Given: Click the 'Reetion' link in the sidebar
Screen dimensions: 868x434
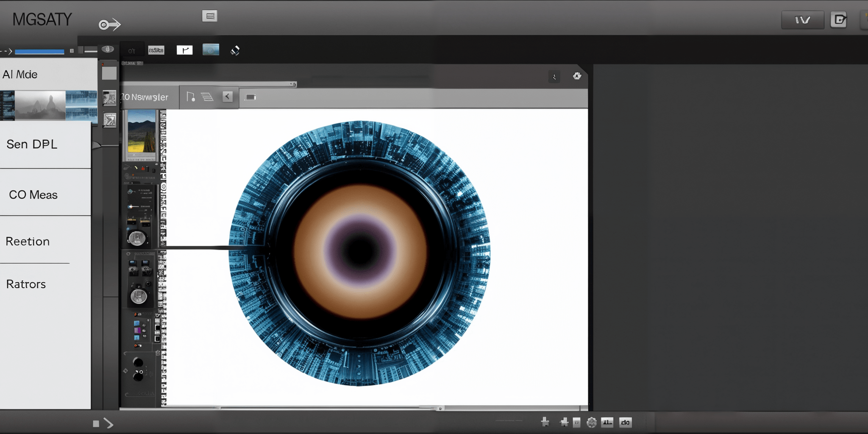Looking at the screenshot, I should tap(27, 241).
